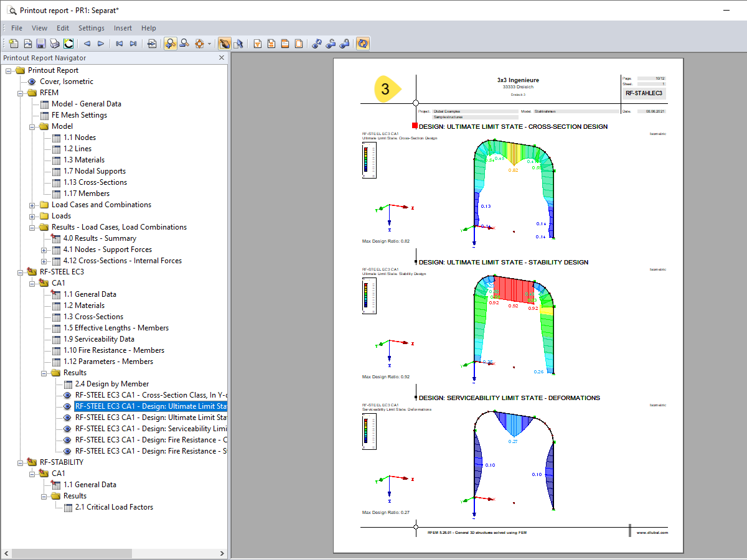Screen dimensions: 747x560
Task: Jump to the first report page
Action: click(x=118, y=43)
